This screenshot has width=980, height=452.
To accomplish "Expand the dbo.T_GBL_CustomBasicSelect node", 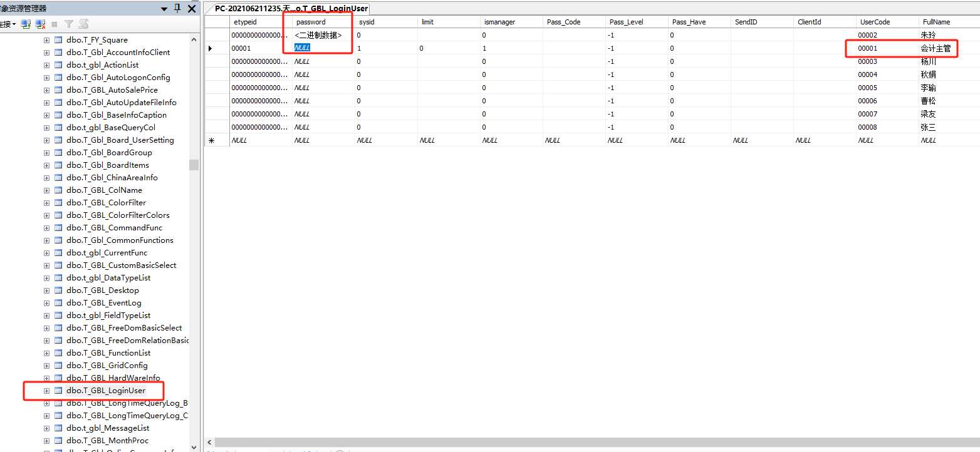I will tap(46, 265).
